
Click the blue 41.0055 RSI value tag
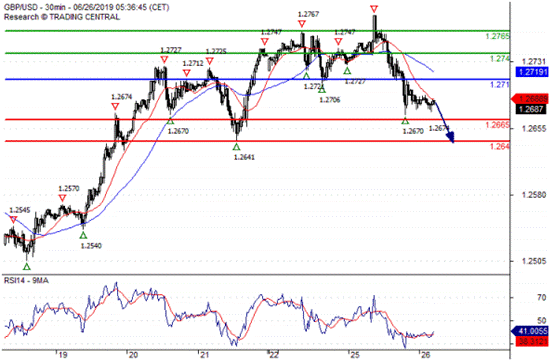click(531, 331)
